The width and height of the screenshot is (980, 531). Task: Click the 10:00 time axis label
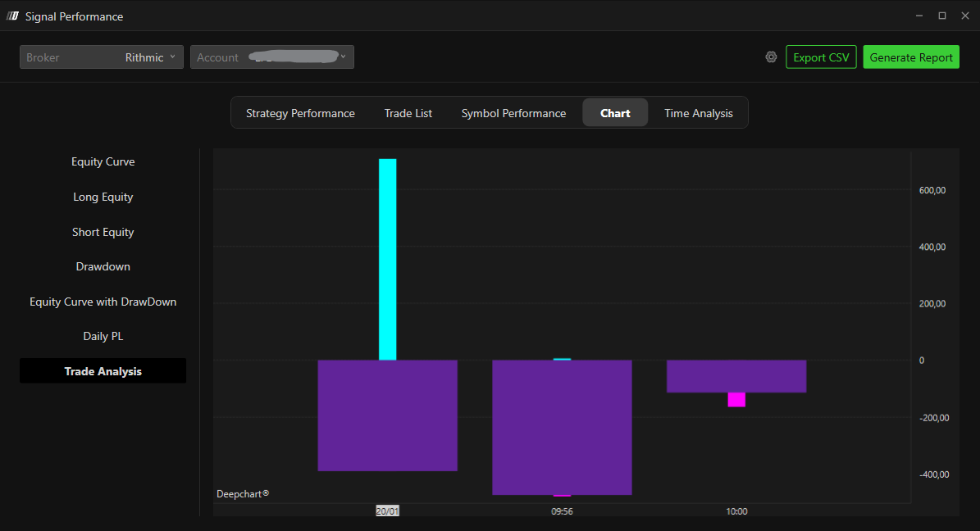736,511
